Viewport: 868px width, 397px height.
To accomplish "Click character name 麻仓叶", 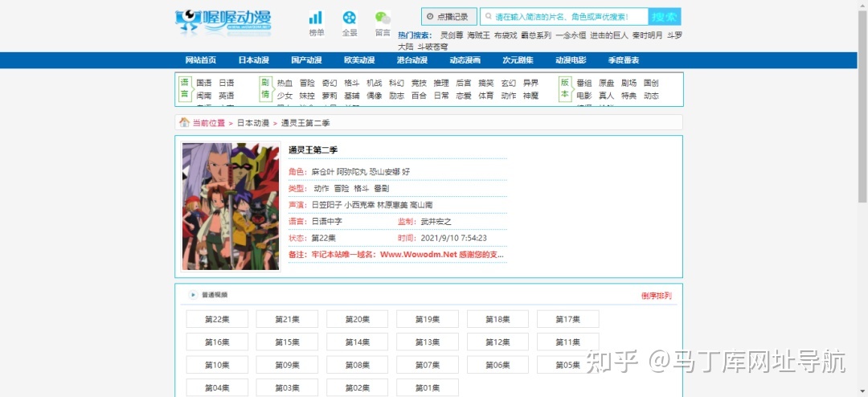I will pos(323,172).
